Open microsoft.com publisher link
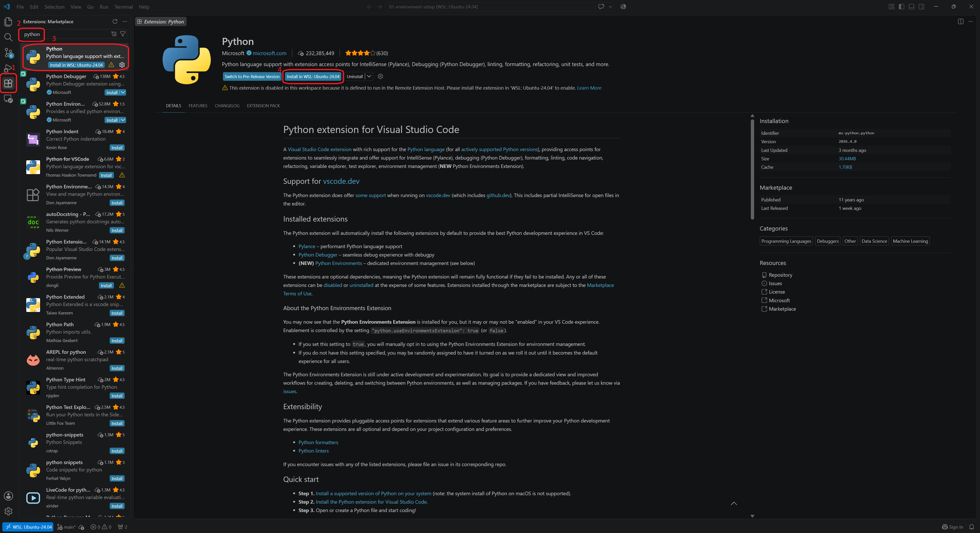Viewport: 980px width, 533px height. pyautogui.click(x=269, y=53)
